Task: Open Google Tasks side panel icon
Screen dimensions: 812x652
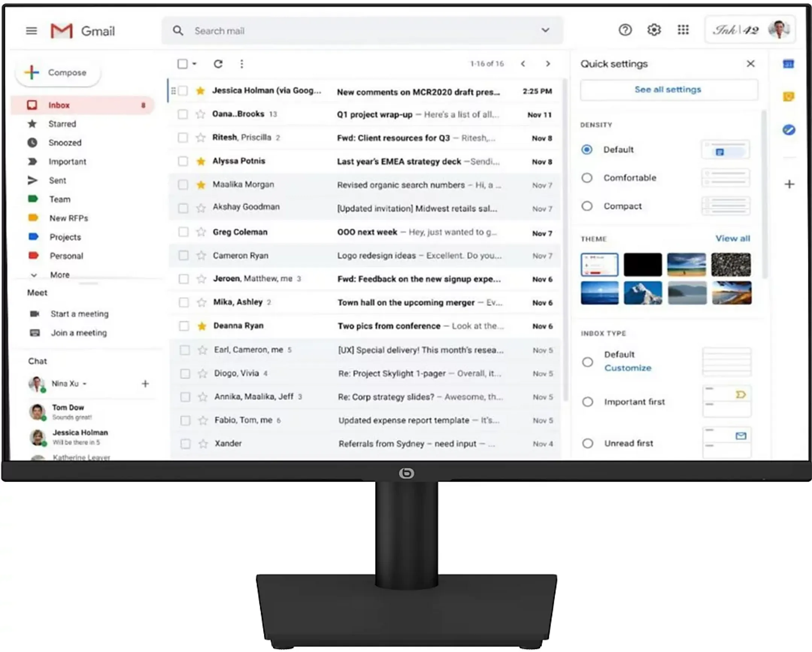Action: click(789, 130)
